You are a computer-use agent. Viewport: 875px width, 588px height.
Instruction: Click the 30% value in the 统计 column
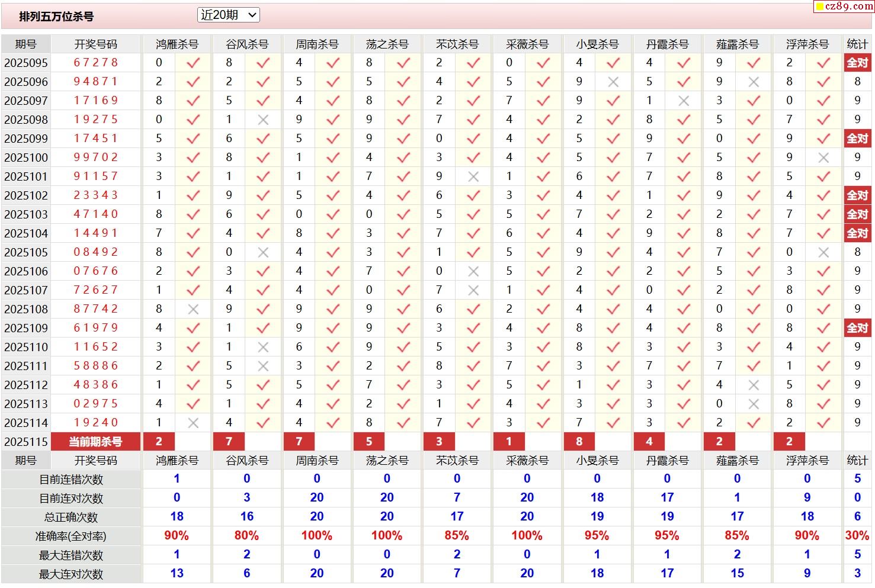[x=857, y=536]
